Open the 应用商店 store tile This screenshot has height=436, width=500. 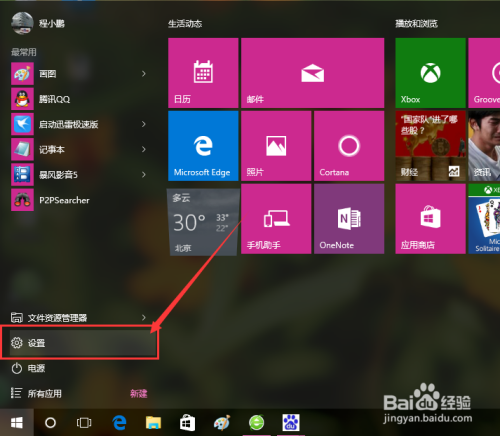point(430,219)
